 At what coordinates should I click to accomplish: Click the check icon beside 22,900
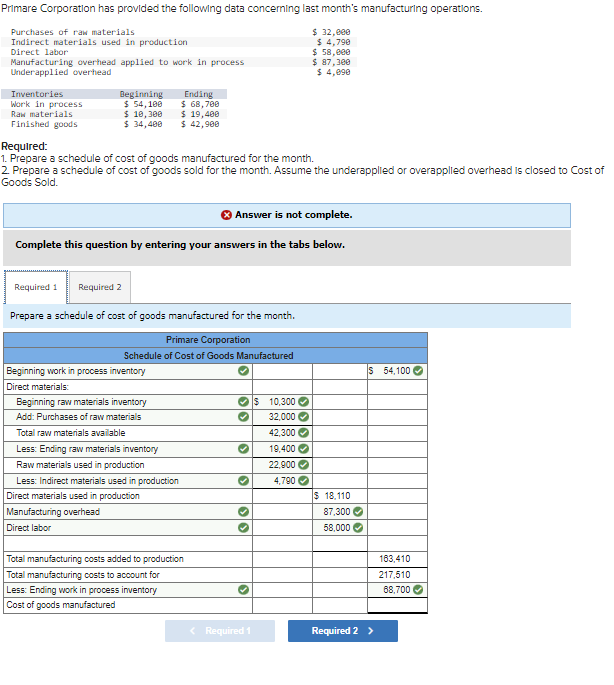[304, 465]
